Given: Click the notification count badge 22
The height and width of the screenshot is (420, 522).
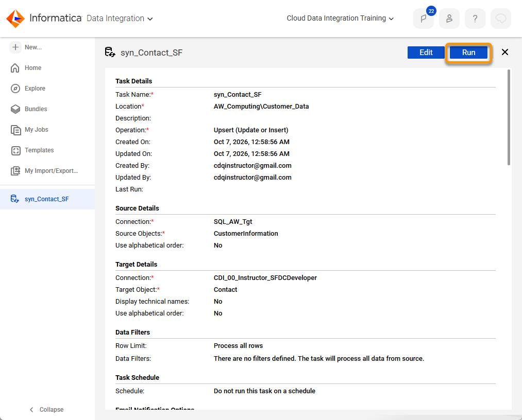Looking at the screenshot, I should tap(431, 11).
